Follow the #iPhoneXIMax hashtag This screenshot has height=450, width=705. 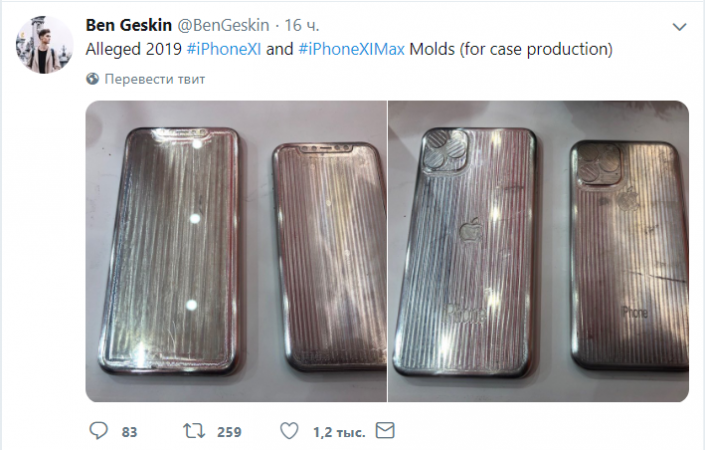352,48
